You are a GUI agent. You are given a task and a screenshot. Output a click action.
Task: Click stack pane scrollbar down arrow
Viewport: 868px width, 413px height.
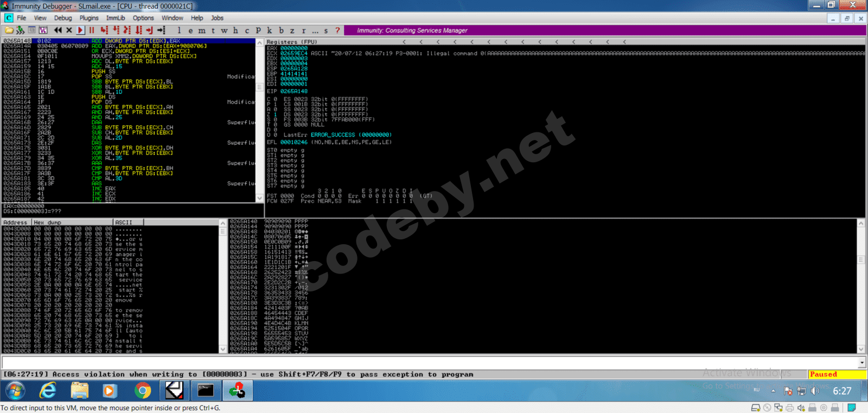point(861,350)
